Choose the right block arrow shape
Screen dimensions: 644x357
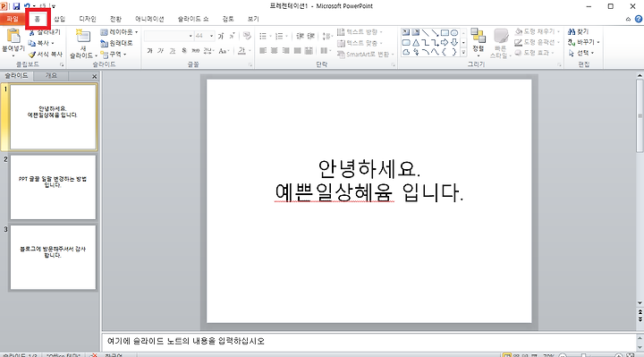click(x=445, y=42)
